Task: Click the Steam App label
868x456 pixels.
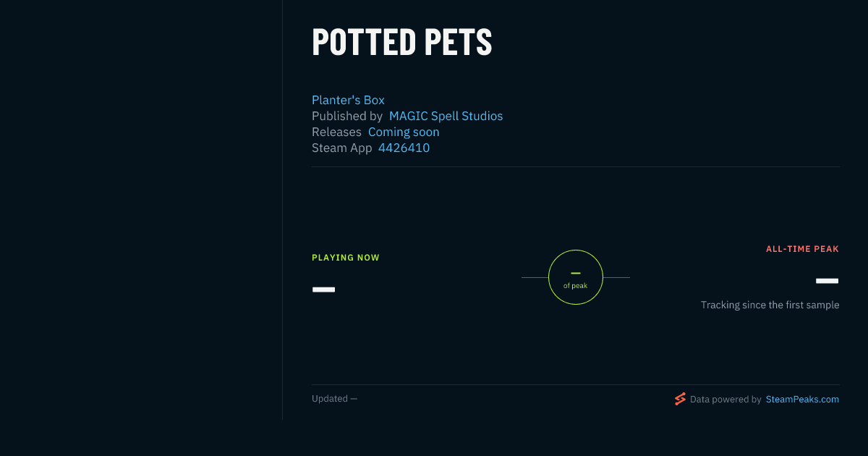Action: coord(342,148)
